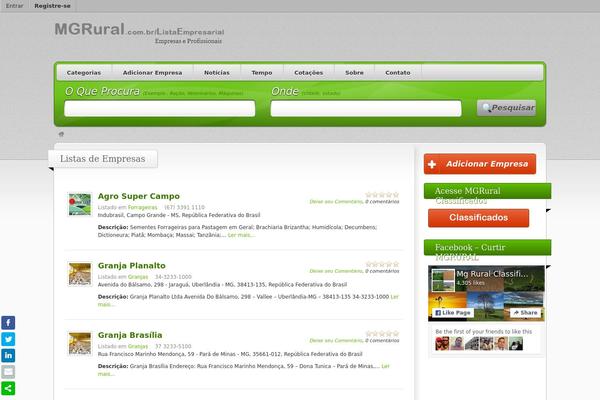The height and width of the screenshot is (400, 600).
Task: Open Granjas category under Granja Brasília
Action: point(138,346)
